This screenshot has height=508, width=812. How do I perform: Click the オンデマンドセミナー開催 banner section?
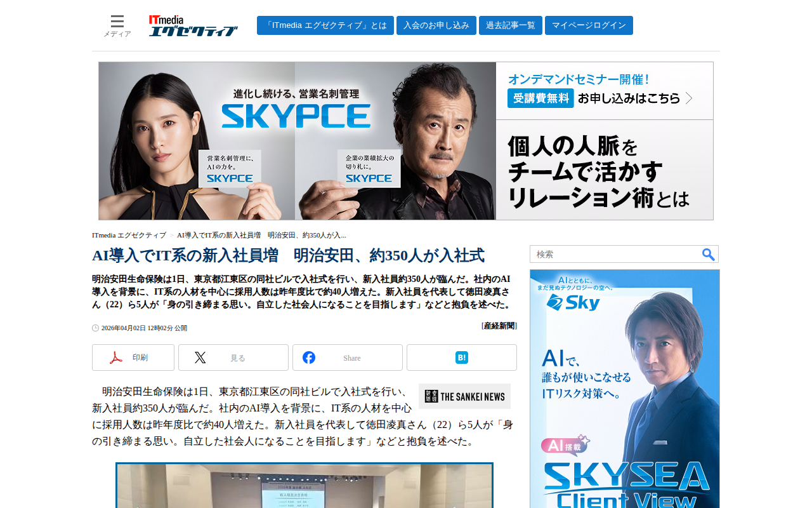point(605,91)
